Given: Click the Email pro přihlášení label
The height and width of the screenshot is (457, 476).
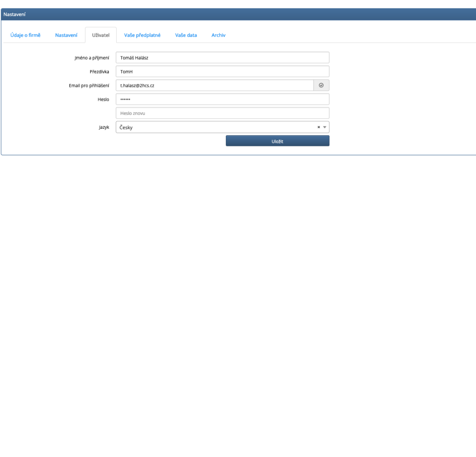Looking at the screenshot, I should tap(89, 86).
